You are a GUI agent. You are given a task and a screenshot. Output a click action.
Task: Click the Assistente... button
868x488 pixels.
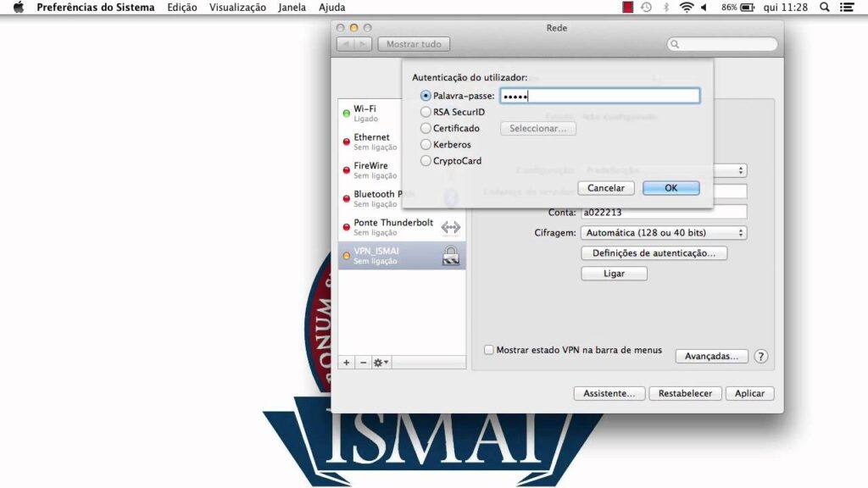click(609, 393)
